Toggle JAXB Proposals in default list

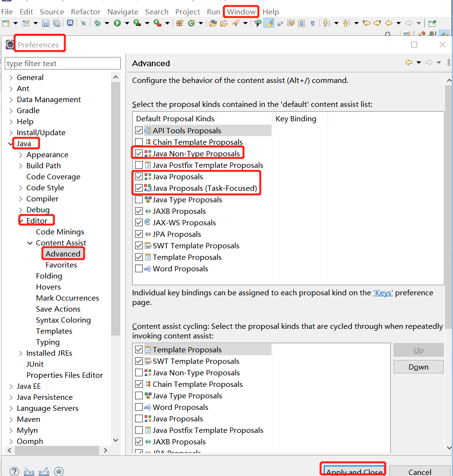pyautogui.click(x=139, y=211)
